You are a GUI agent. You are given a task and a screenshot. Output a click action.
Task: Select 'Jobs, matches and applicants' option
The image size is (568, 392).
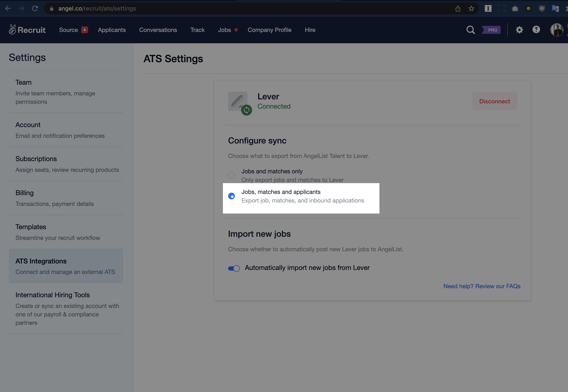point(231,196)
